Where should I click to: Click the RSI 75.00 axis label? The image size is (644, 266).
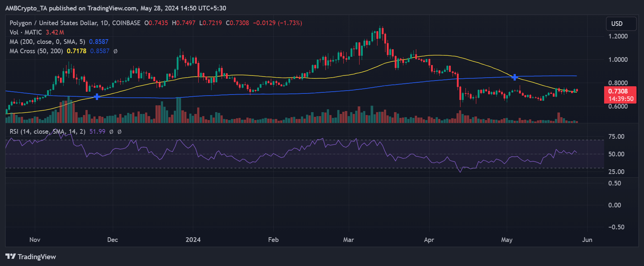(x=616, y=137)
